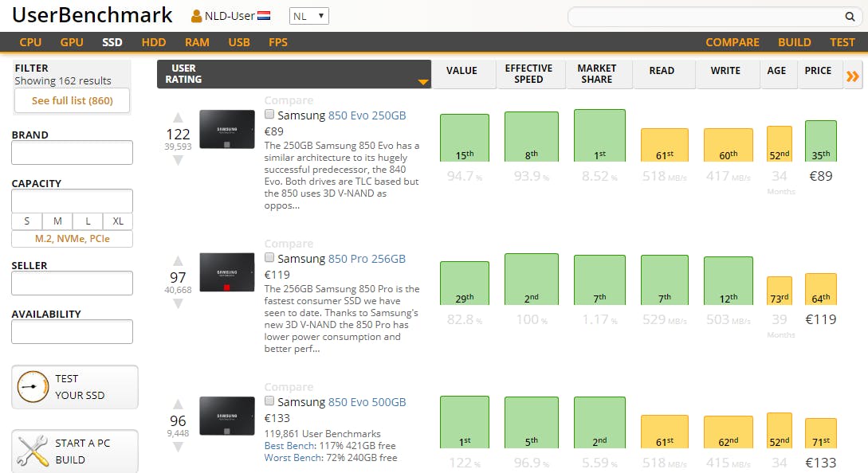Sort by the Write column

pyautogui.click(x=728, y=74)
